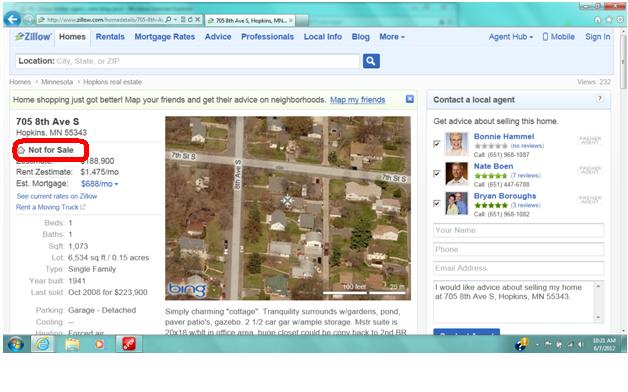Click the Location search input field
628x392 pixels.
coord(187,61)
